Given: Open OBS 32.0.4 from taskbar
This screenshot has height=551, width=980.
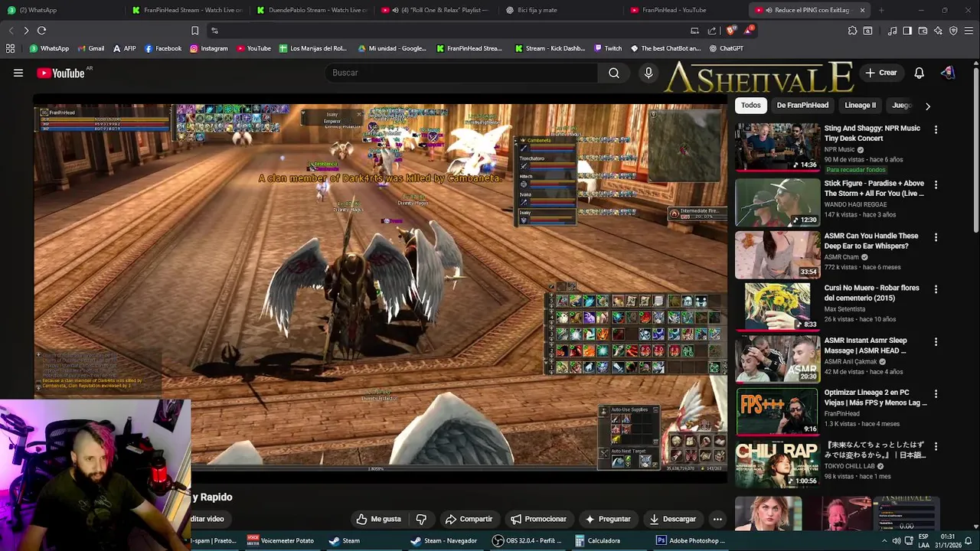Looking at the screenshot, I should coord(527,540).
